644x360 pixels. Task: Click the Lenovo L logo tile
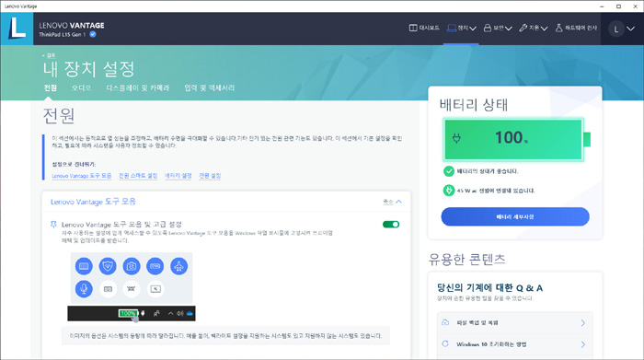[17, 29]
